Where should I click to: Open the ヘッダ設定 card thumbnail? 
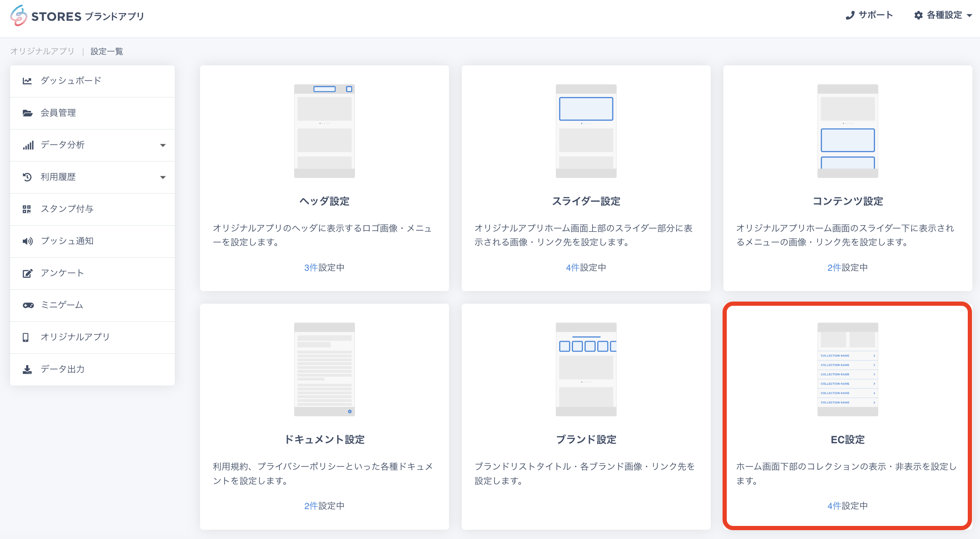tap(324, 131)
